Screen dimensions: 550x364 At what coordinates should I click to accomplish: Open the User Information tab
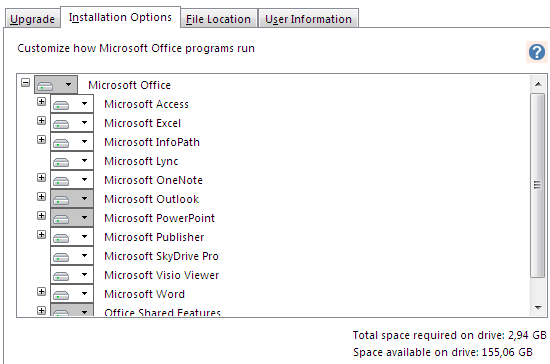pyautogui.click(x=308, y=19)
